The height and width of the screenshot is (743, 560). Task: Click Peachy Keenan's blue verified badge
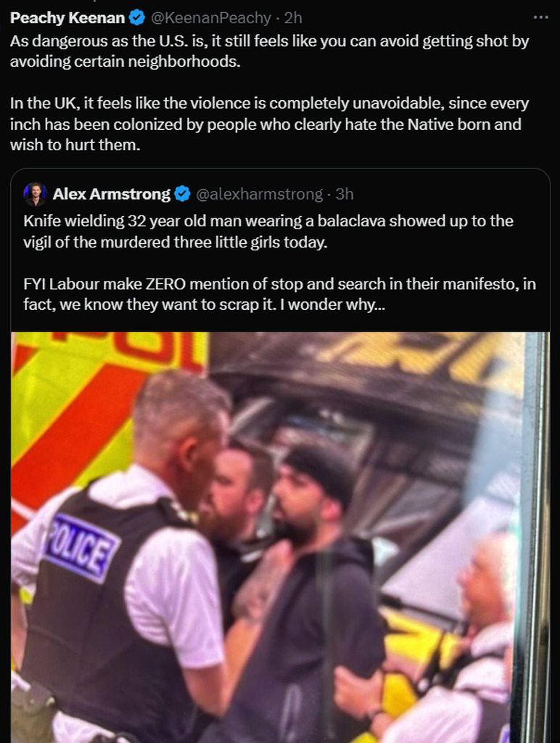point(137,18)
